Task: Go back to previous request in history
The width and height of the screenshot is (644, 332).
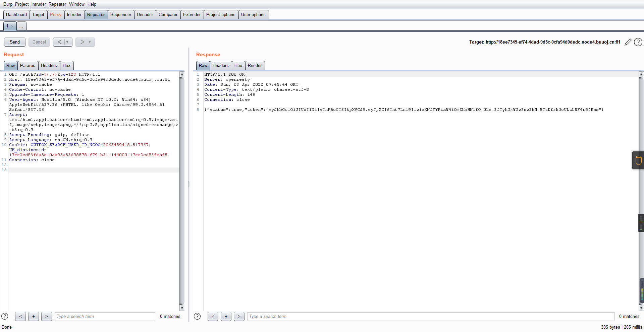Action: pyautogui.click(x=59, y=42)
